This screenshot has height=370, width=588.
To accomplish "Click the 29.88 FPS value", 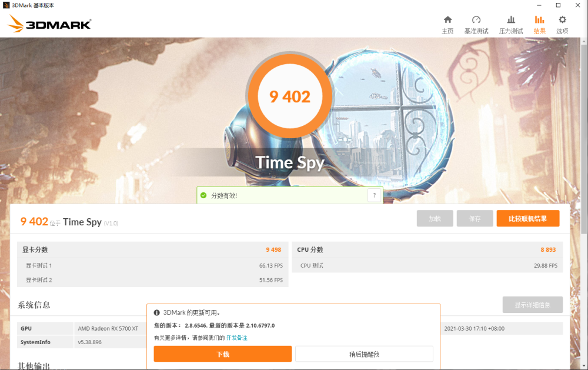I will [546, 265].
